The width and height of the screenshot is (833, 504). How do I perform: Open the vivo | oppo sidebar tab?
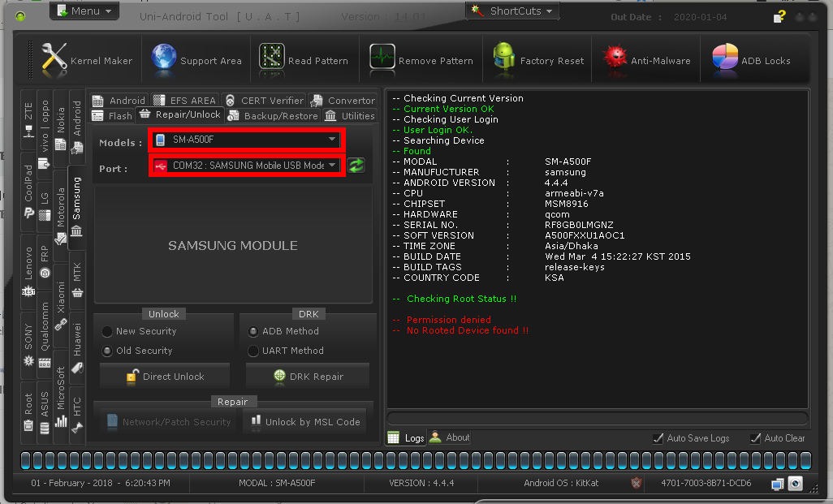[x=45, y=133]
